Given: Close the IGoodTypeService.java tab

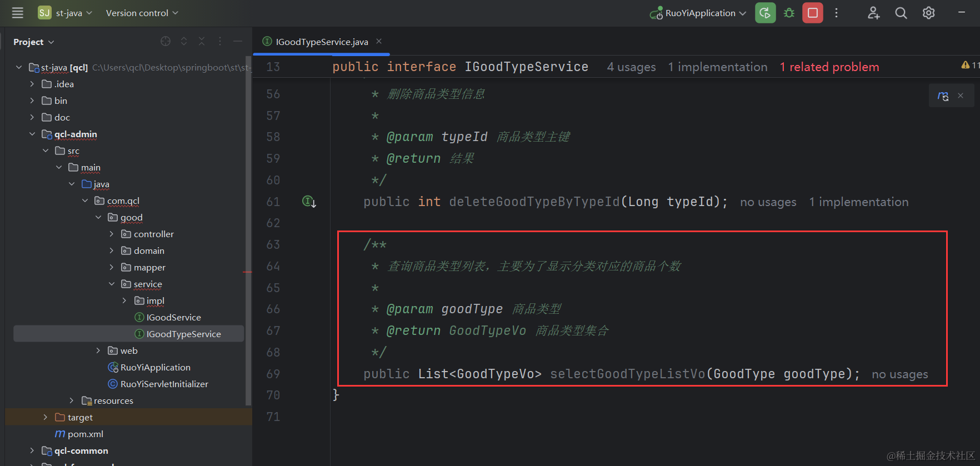Looking at the screenshot, I should click(379, 42).
